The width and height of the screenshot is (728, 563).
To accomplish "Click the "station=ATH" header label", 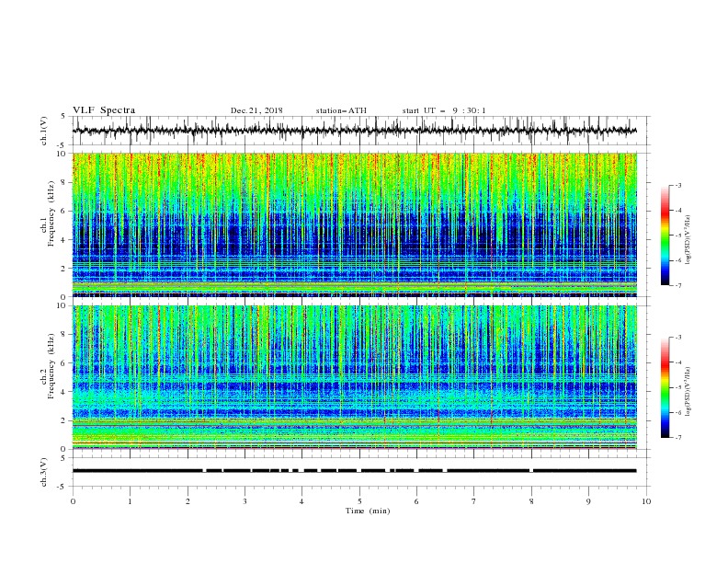I will point(341,110).
